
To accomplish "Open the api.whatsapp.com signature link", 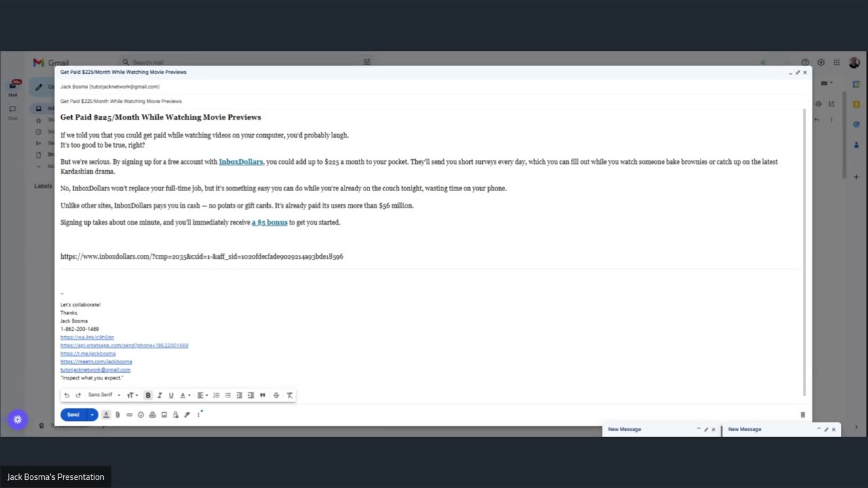I will pyautogui.click(x=124, y=345).
